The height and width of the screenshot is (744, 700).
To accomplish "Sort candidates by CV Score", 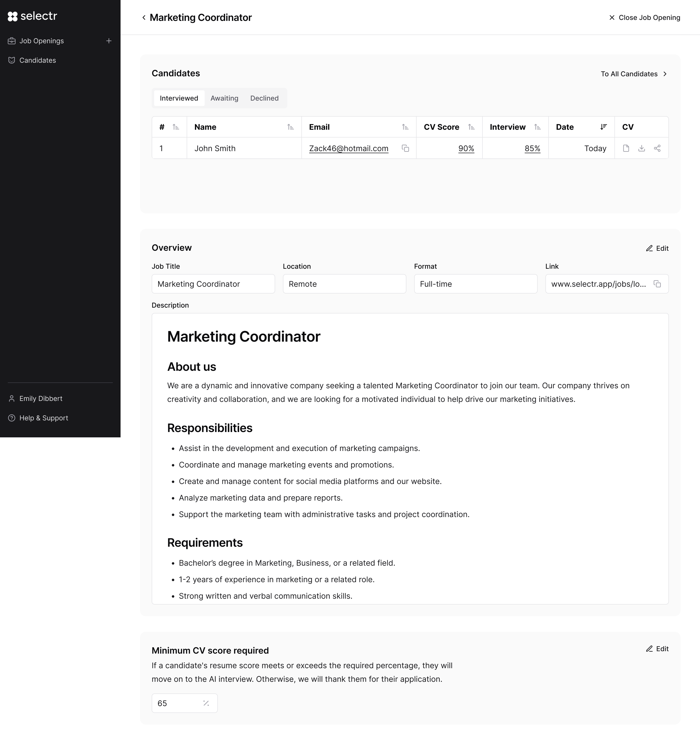I will [471, 127].
